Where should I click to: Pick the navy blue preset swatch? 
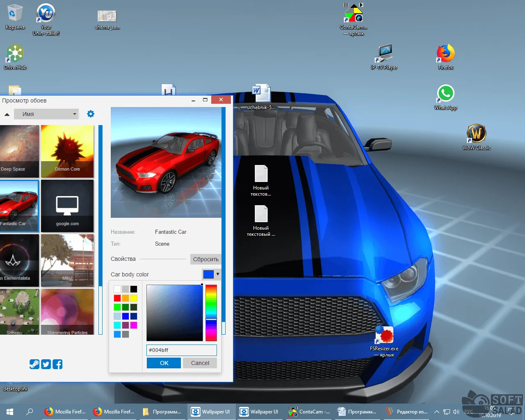(x=134, y=316)
